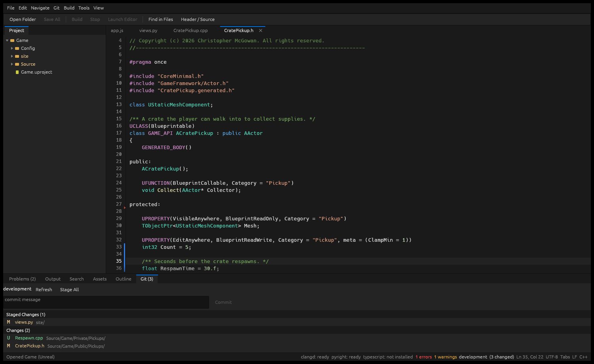Open the Navigate menu
This screenshot has width=594, height=364.
point(40,8)
